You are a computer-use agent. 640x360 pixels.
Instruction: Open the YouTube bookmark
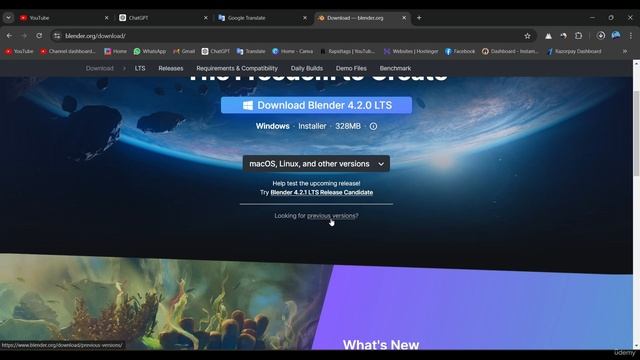19,51
